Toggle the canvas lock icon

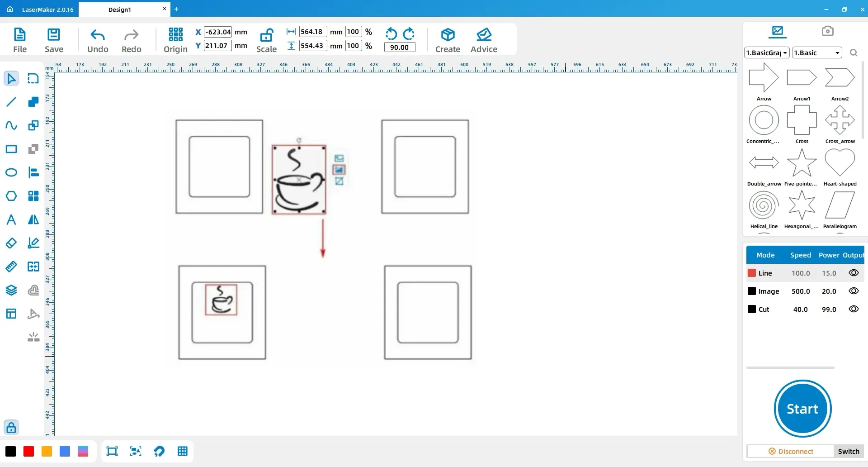pos(11,427)
